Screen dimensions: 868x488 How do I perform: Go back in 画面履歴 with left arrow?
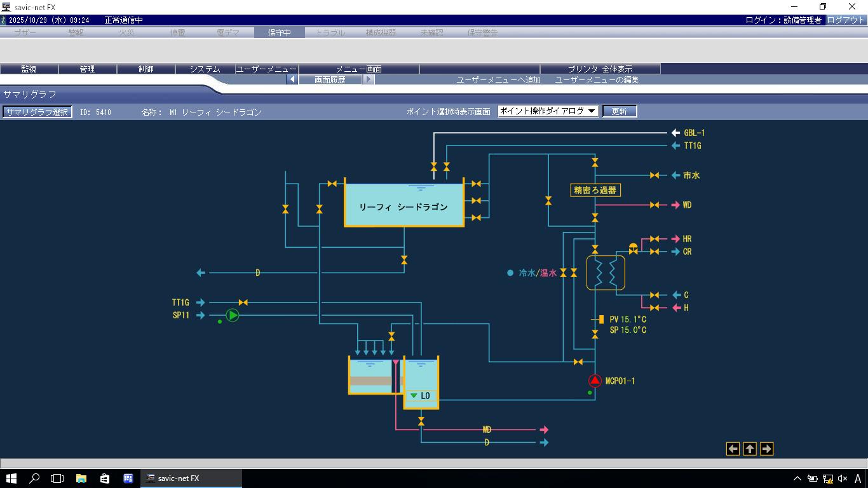[292, 79]
